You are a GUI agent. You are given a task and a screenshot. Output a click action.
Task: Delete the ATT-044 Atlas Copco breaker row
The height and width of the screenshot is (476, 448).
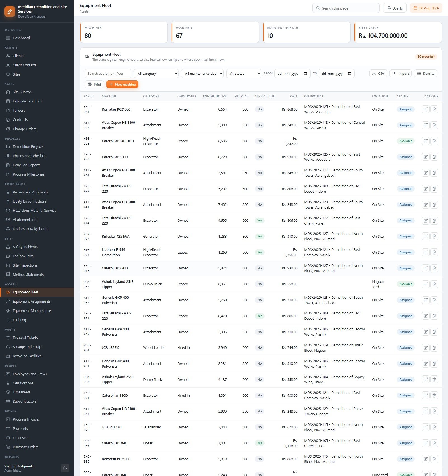(x=434, y=173)
